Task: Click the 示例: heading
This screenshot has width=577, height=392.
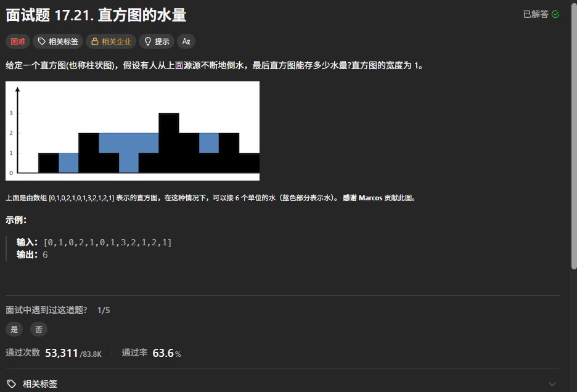Action: (16, 220)
